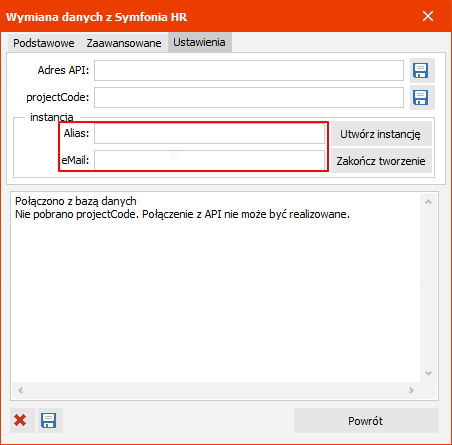452x445 pixels.
Task: Click the save icon beside projectCode field
Action: [422, 98]
